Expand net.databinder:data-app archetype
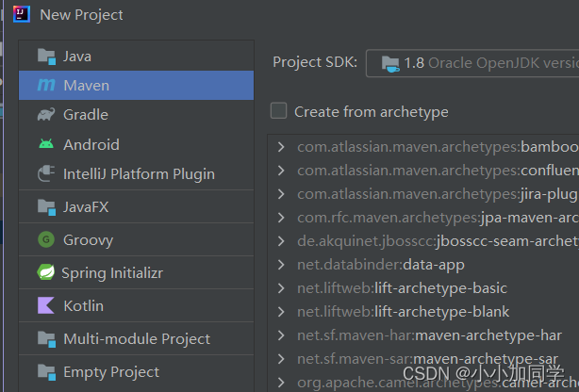 281,264
